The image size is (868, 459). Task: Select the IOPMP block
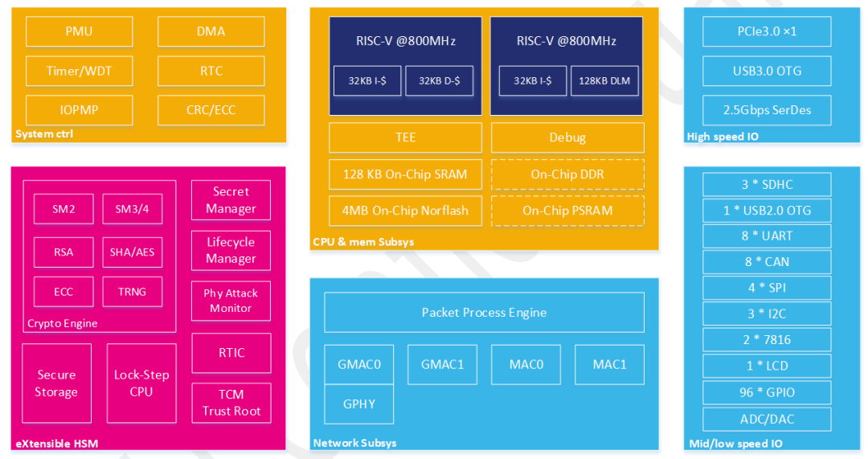[79, 110]
